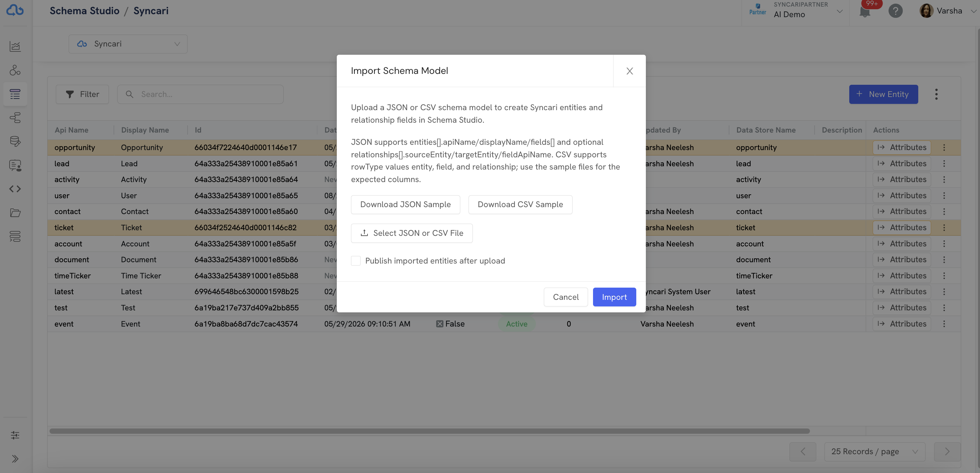Open row actions menu for timeTicker
980x473 pixels.
(x=944, y=276)
